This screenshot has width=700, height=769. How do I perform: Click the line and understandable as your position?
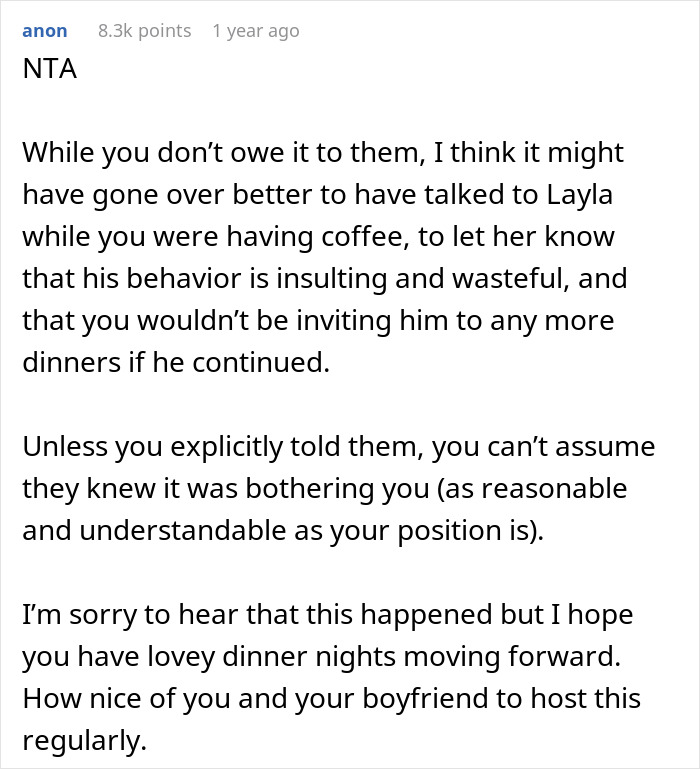[x=280, y=531]
